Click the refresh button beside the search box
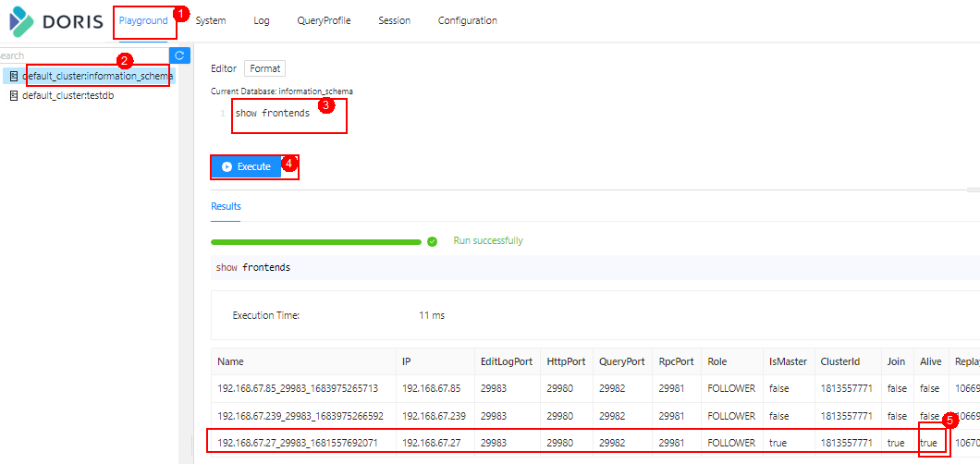980x464 pixels. click(179, 55)
